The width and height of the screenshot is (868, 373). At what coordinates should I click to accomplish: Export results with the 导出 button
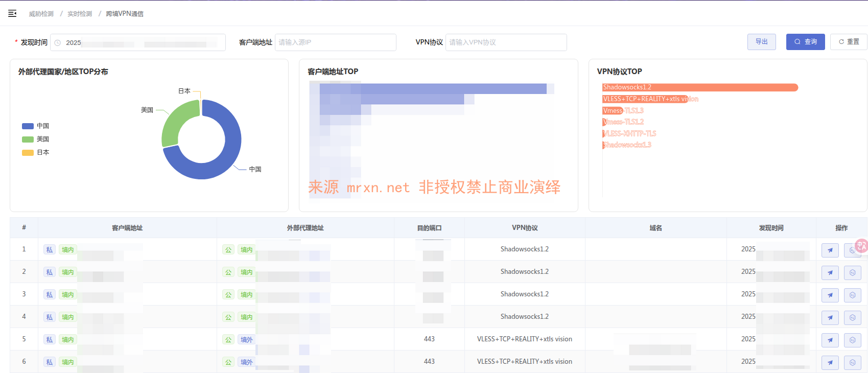762,42
